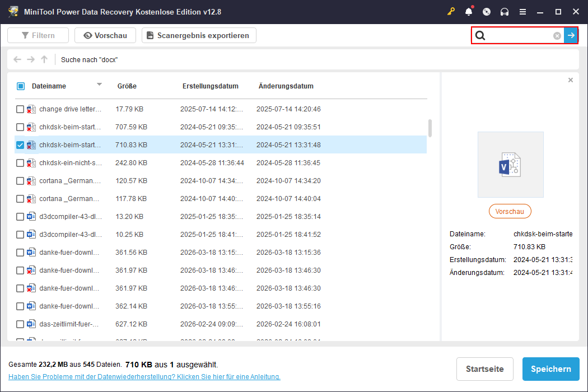Screen dimensions: 588x392
Task: Click the orange Vorschau button in the preview panel
Action: [510, 211]
